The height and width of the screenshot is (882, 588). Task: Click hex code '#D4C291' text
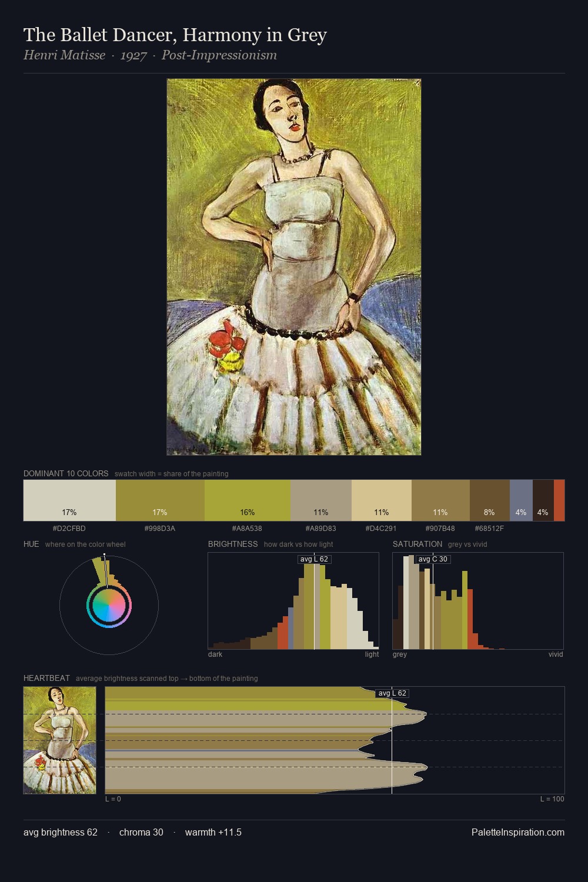(381, 529)
